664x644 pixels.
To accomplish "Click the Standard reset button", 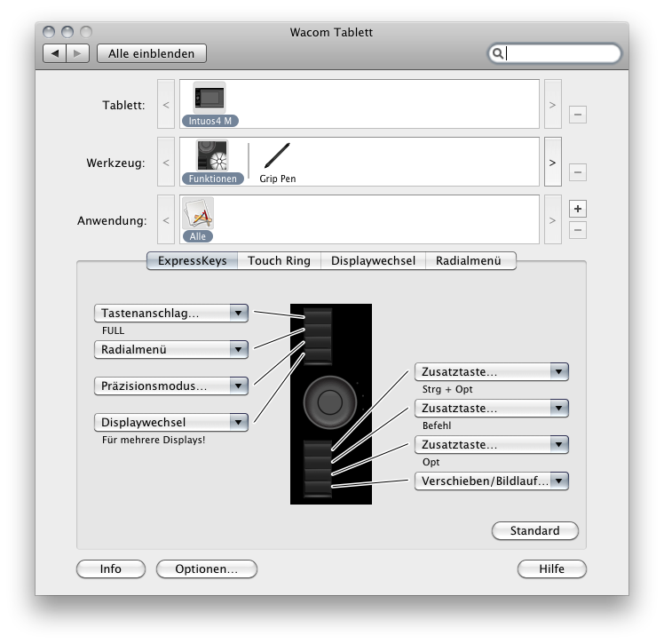I will 534,530.
